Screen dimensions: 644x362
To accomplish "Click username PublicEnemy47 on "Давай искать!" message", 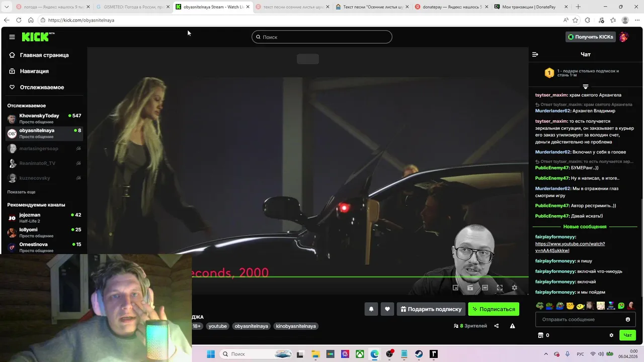I will [x=552, y=216].
